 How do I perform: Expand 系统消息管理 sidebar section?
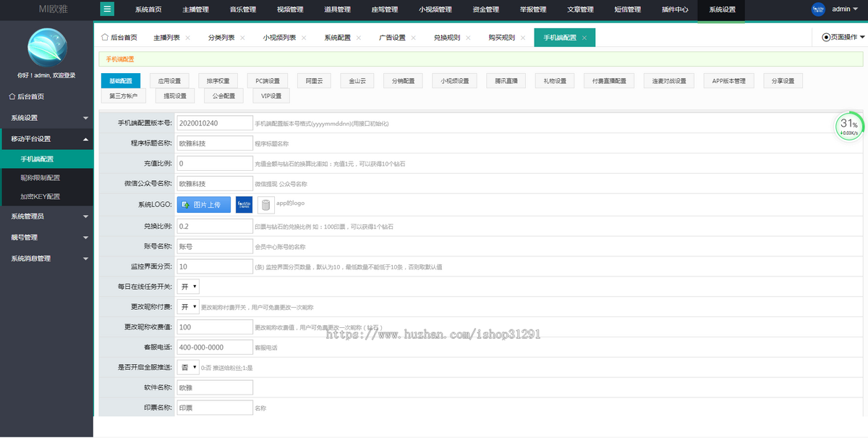[46, 258]
